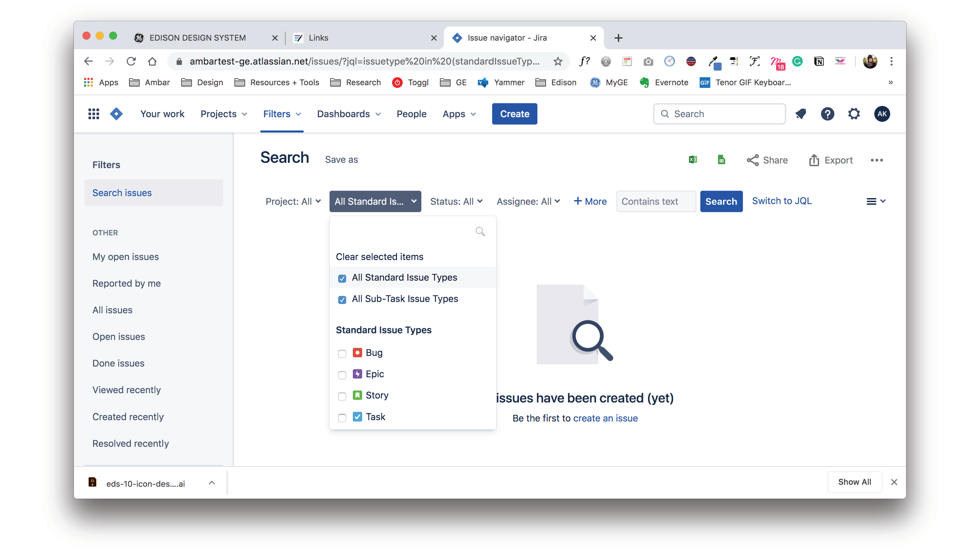Click the Excel export icon
The image size is (980, 552).
pos(693,160)
